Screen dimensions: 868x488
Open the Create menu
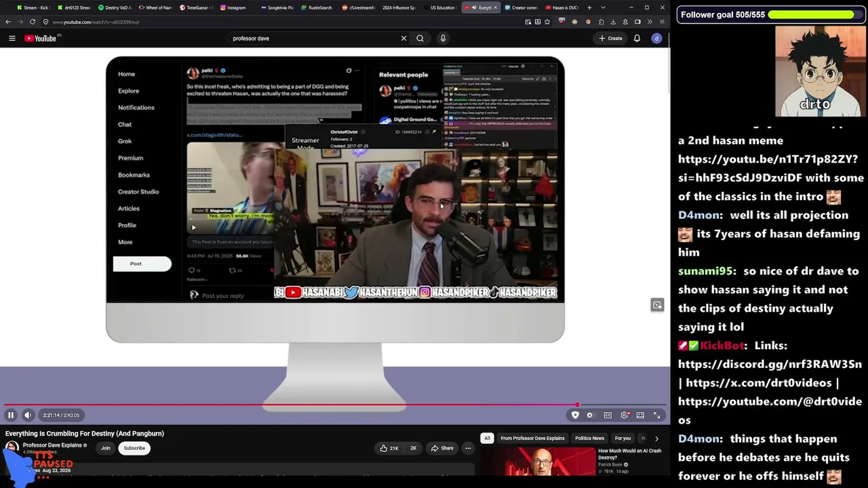[x=610, y=39]
